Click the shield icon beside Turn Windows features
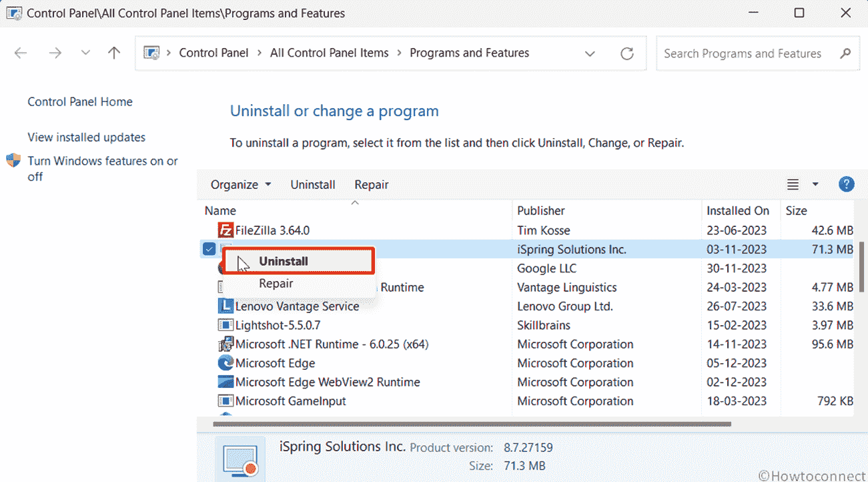This screenshot has width=868, height=482. (x=13, y=161)
